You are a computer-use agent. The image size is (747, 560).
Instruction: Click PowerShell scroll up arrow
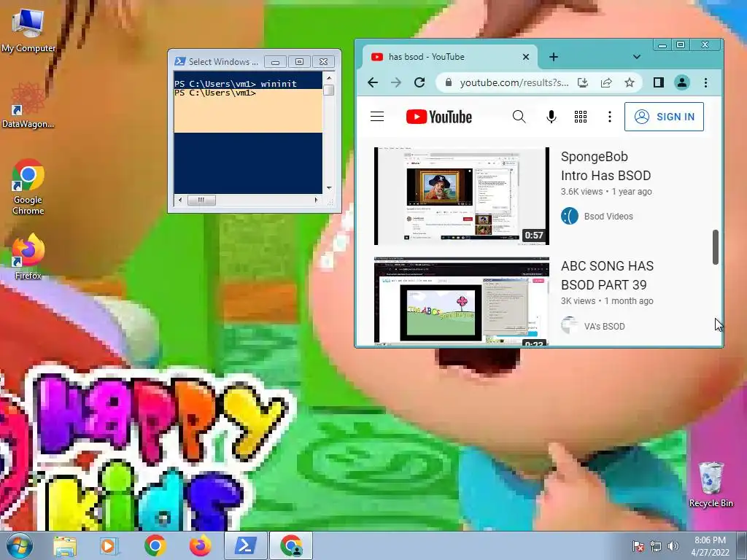[x=329, y=77]
